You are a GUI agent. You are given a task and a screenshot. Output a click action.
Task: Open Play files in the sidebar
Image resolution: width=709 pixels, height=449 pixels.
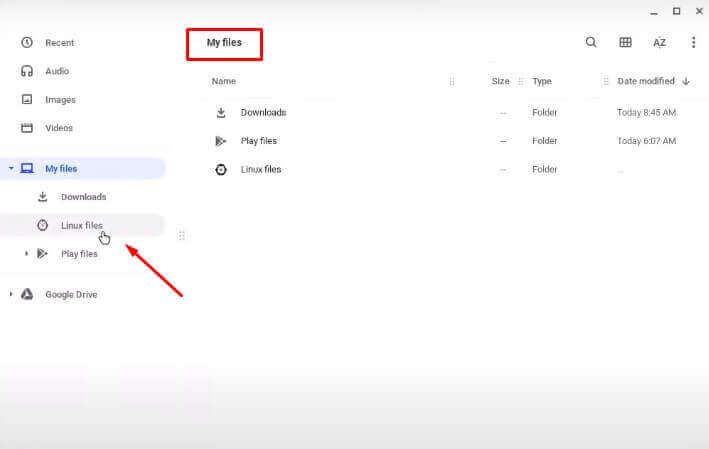[79, 254]
